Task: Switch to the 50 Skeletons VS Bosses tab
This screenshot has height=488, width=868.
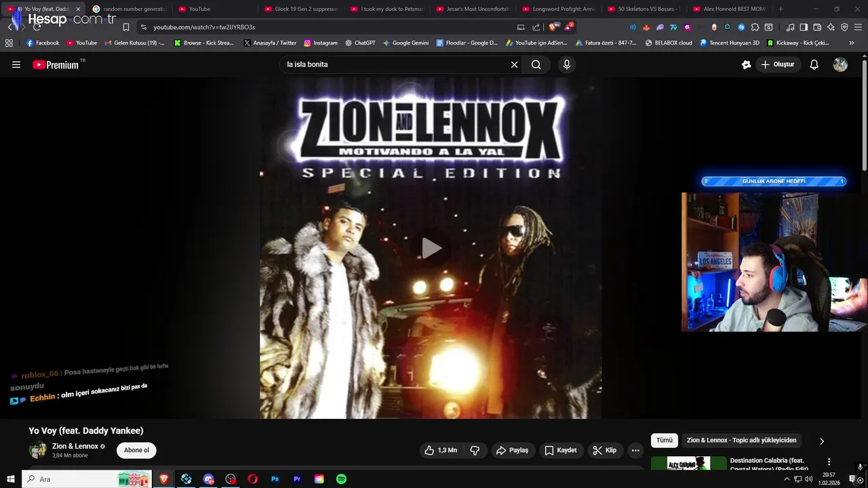Action: [644, 9]
